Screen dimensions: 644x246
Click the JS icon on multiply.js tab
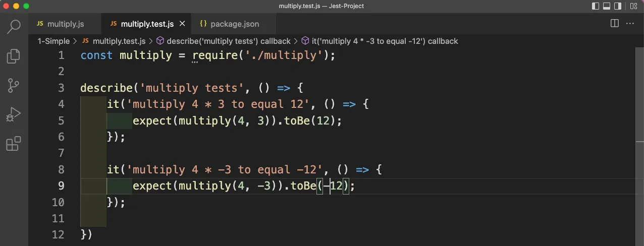[40, 24]
